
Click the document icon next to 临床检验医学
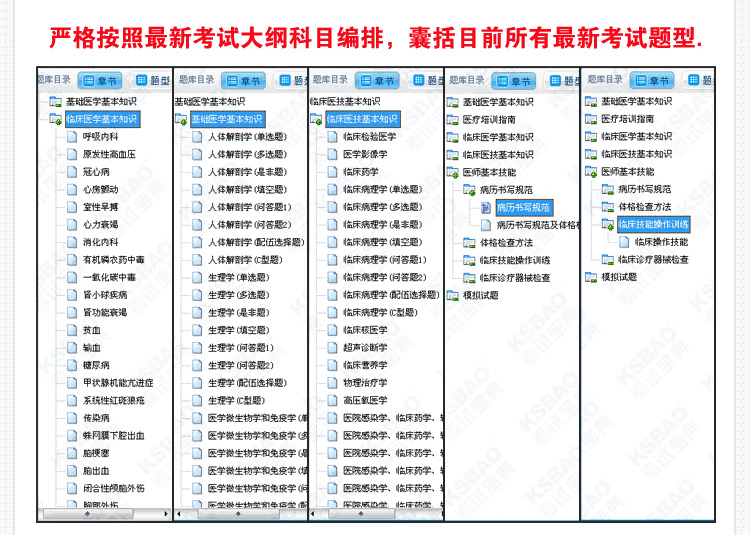(332, 137)
